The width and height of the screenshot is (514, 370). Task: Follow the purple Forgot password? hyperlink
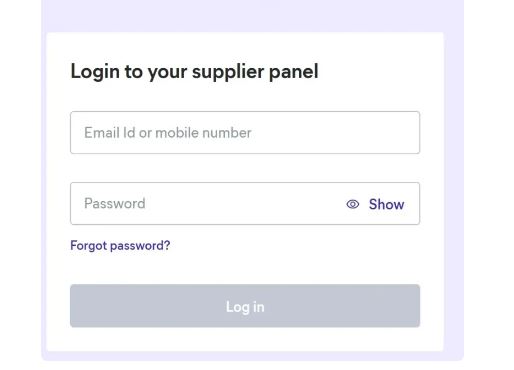tap(120, 246)
